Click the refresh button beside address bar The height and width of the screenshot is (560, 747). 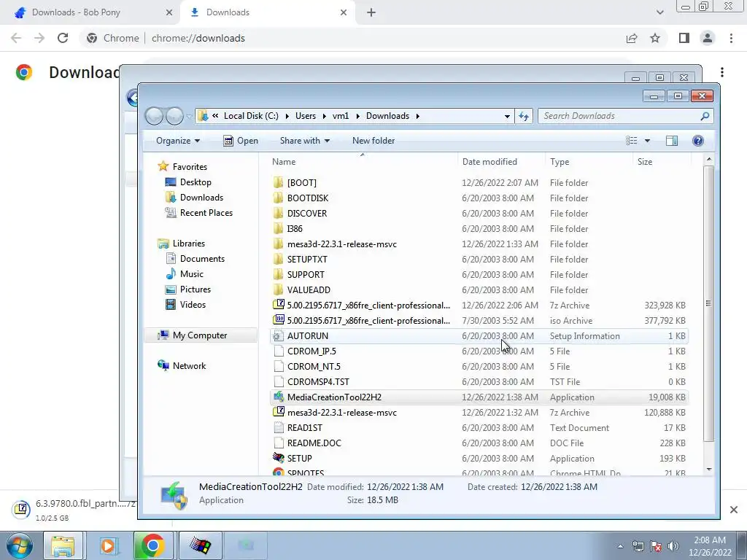point(524,116)
